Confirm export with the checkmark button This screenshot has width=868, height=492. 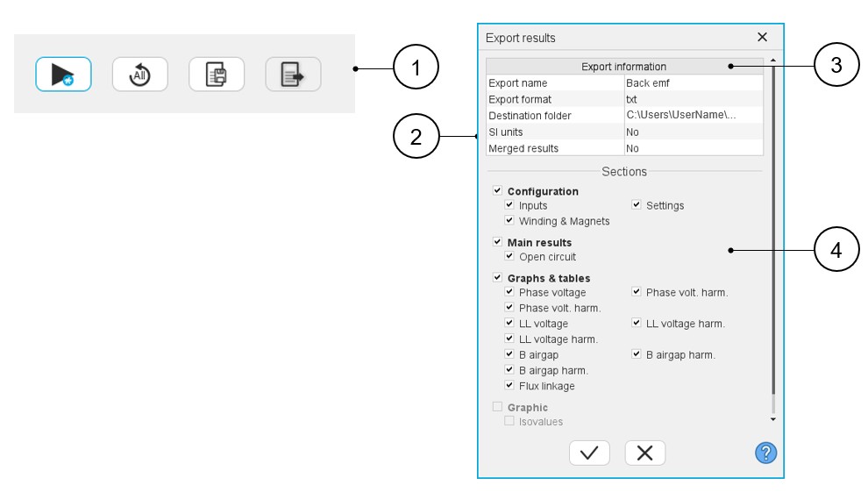pyautogui.click(x=589, y=453)
